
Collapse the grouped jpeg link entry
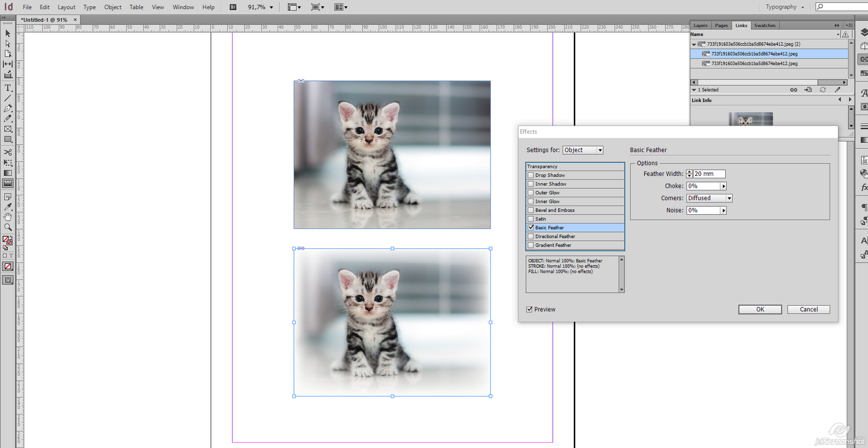tap(694, 44)
